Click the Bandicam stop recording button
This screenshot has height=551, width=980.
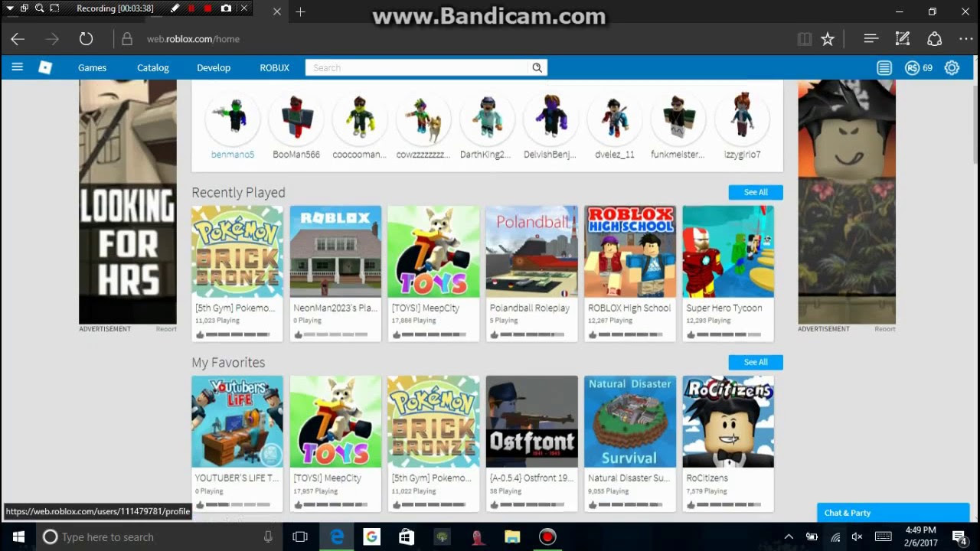point(207,8)
